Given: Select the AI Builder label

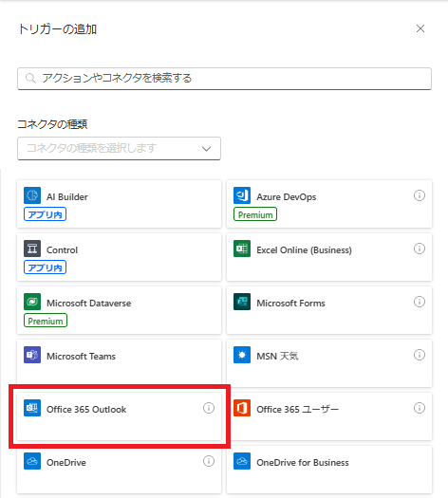Looking at the screenshot, I should click(67, 197).
